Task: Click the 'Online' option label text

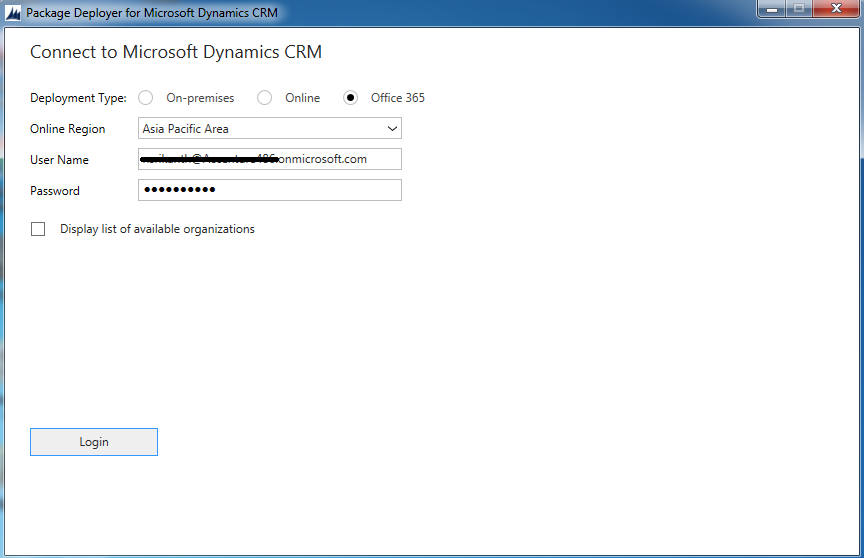Action: coord(302,98)
